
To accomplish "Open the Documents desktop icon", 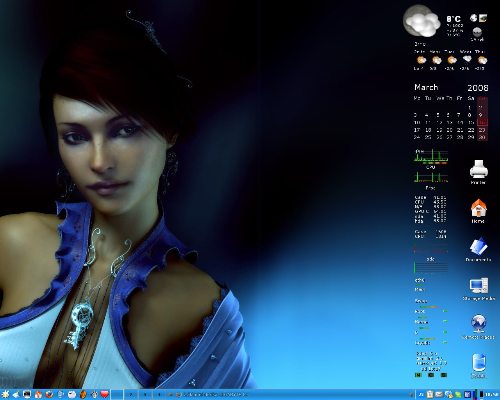I will (x=478, y=249).
